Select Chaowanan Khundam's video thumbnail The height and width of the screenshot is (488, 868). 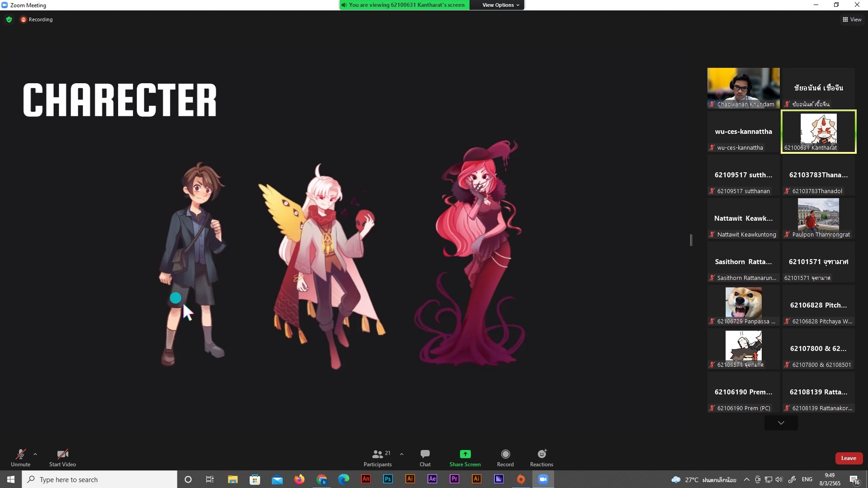pyautogui.click(x=743, y=88)
